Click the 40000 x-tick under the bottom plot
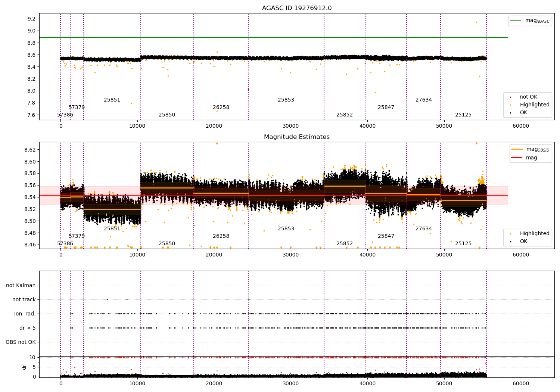The width and height of the screenshot is (560, 392). 367,383
